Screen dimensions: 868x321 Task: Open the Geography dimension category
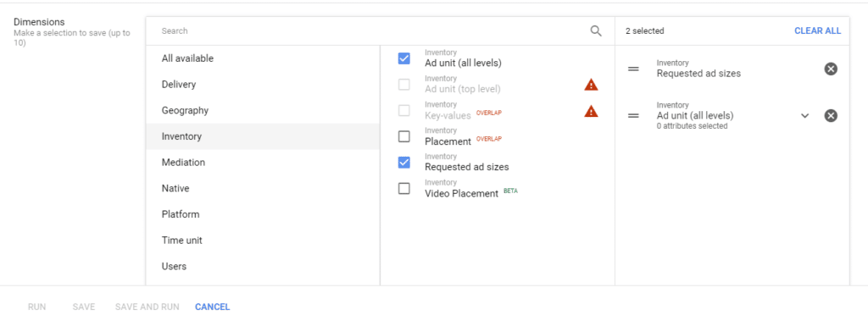tap(263, 110)
